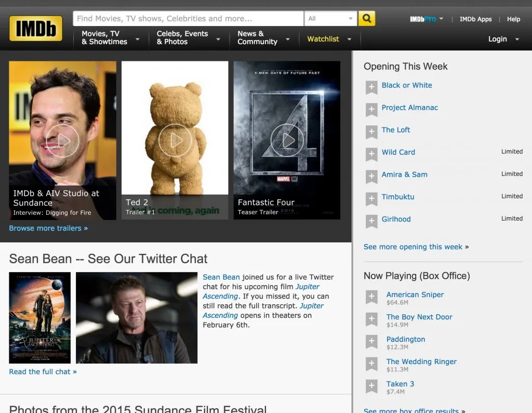This screenshot has height=413, width=532.
Task: Add Wild Card to watchlist
Action: [371, 154]
